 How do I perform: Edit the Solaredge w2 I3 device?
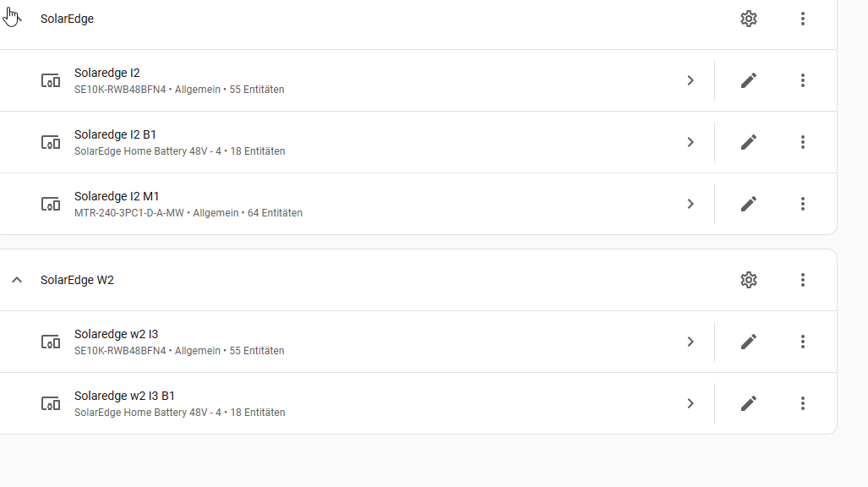click(748, 342)
